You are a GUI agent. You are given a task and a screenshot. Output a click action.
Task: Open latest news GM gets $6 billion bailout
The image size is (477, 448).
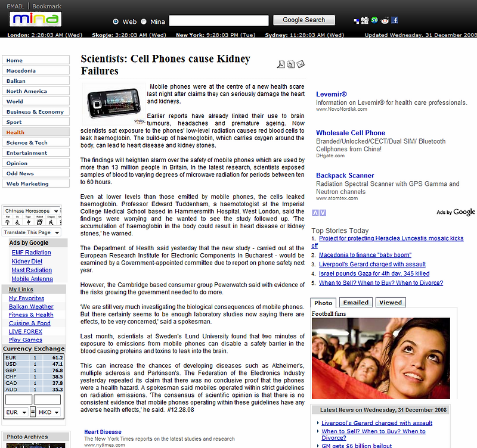[357, 446]
